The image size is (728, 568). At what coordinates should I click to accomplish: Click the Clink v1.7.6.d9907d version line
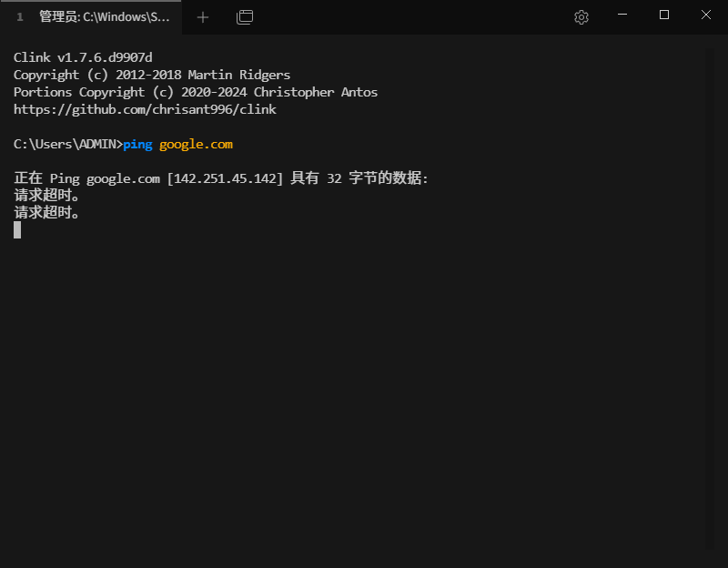click(83, 57)
